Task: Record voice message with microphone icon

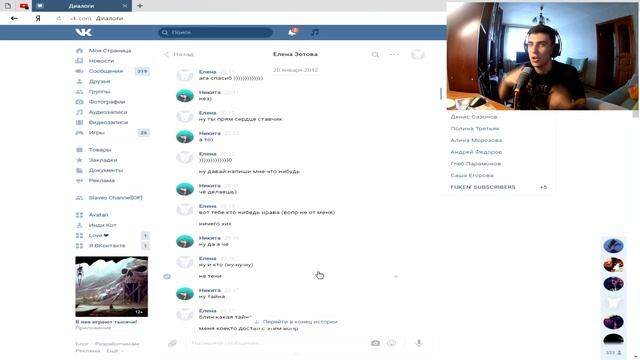Action: (419, 343)
